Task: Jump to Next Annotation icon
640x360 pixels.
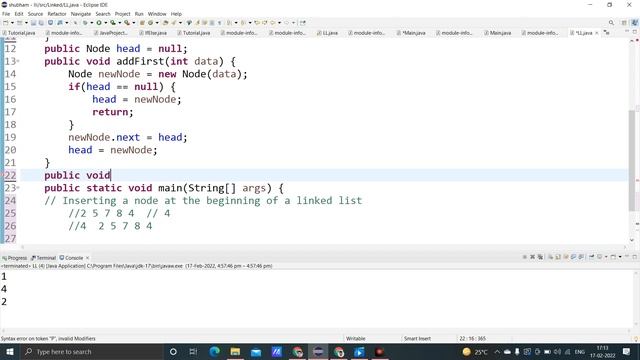Action: click(229, 23)
